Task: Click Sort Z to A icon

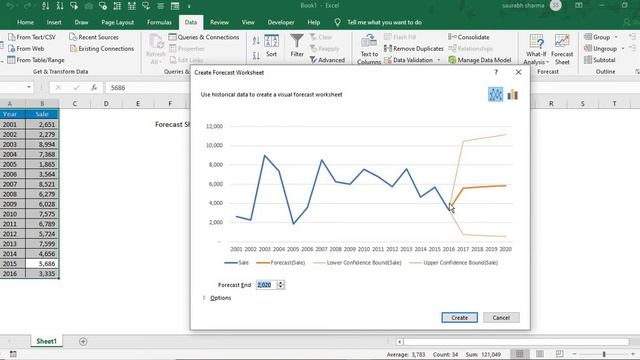Action: click(x=256, y=55)
